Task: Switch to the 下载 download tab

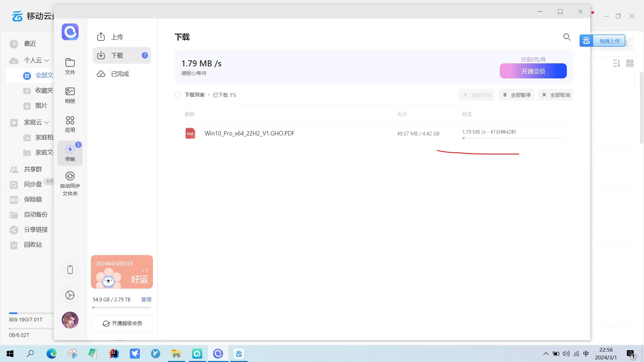Action: coord(122,55)
